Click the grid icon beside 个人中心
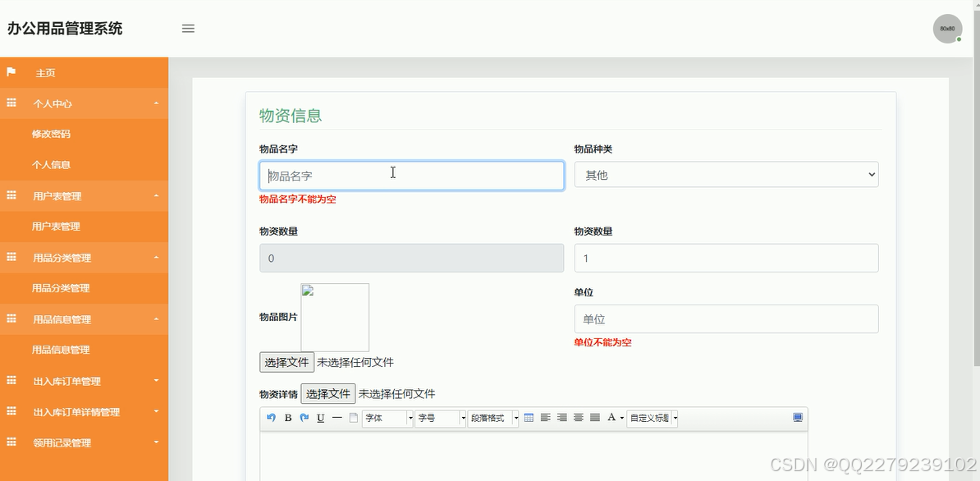Image resolution: width=980 pixels, height=481 pixels. [x=11, y=103]
